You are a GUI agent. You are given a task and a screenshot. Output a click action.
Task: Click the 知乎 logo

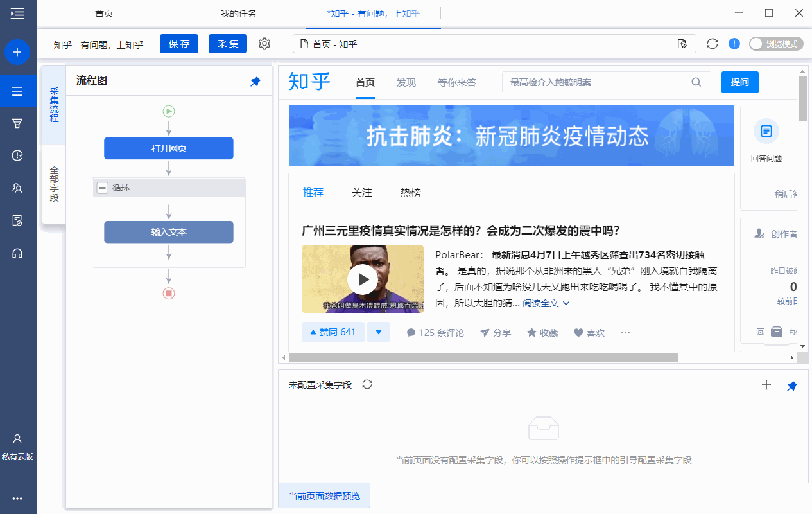[x=309, y=82]
